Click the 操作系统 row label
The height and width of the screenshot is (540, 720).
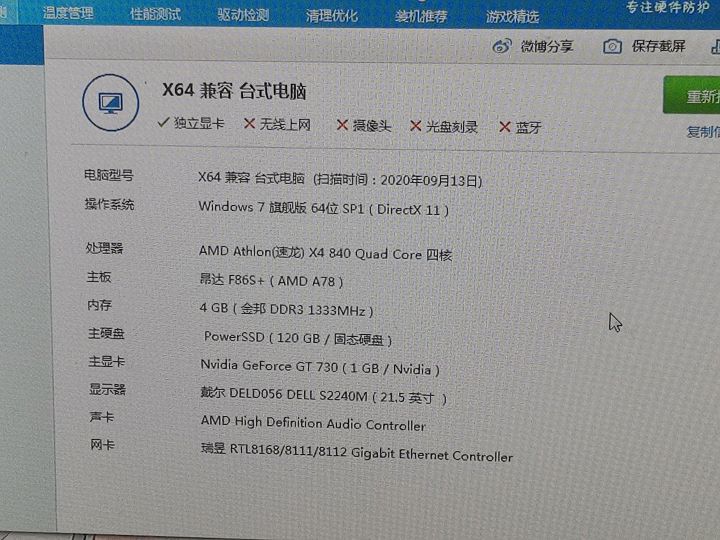point(109,204)
